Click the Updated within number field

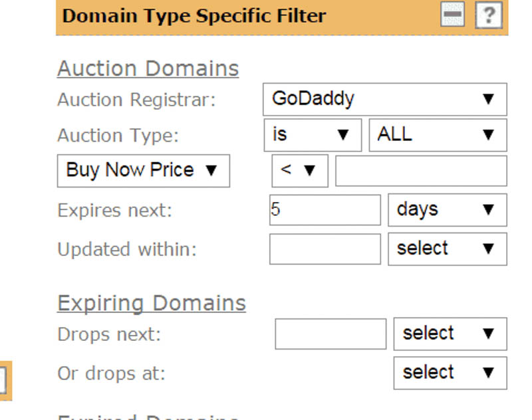coord(325,249)
